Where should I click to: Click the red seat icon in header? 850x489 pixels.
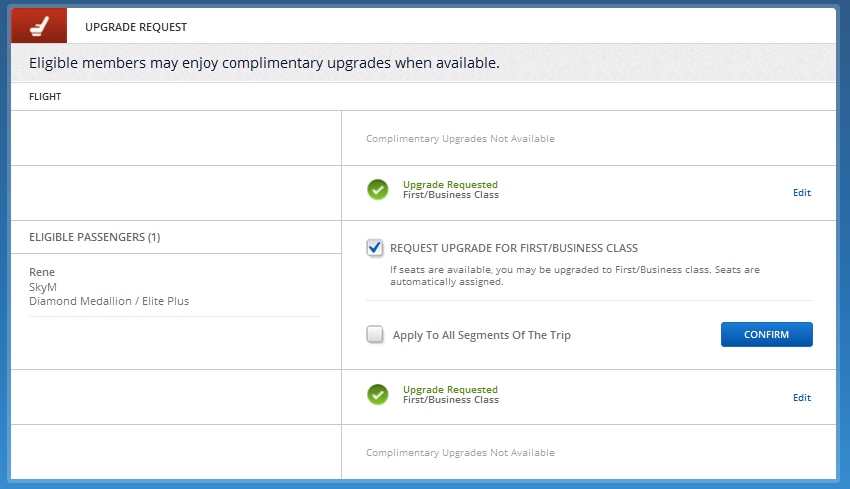click(38, 26)
